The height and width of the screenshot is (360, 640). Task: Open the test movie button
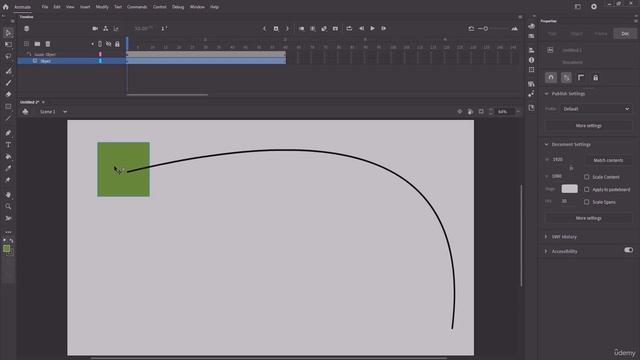point(594,7)
